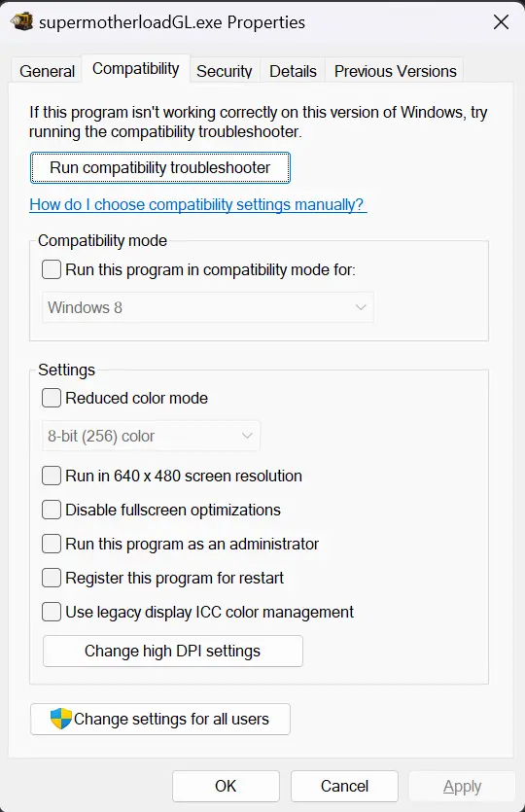
Task: Open the Security tab
Action: (225, 71)
